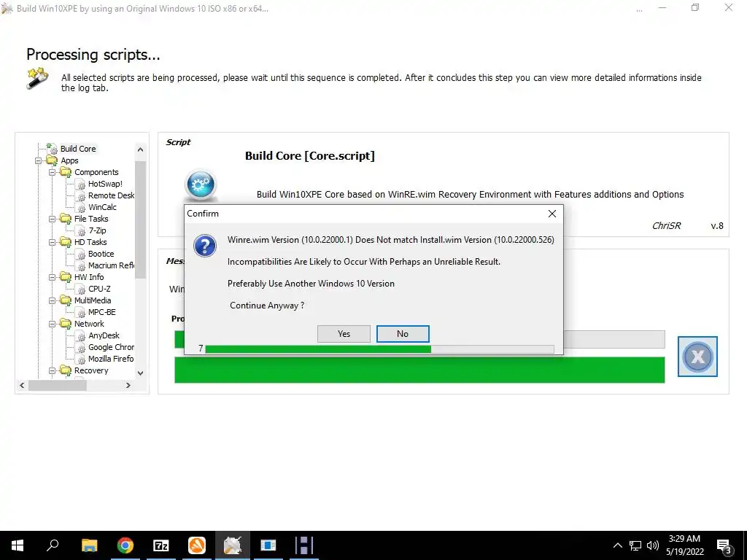Open the notification center icon
Viewport: 747px width, 560px height.
point(724,547)
